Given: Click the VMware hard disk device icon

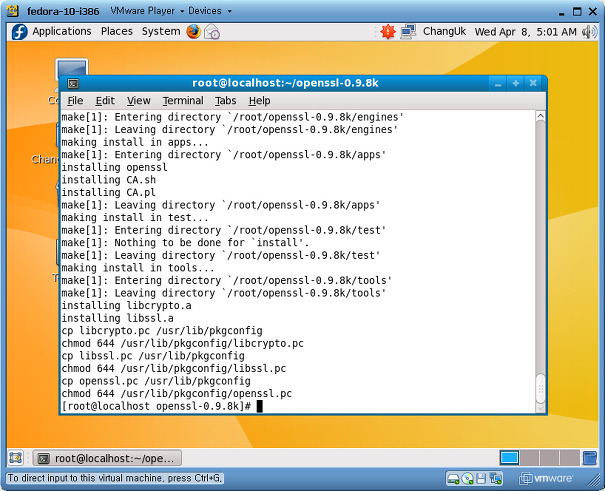Looking at the screenshot, I should (453, 479).
